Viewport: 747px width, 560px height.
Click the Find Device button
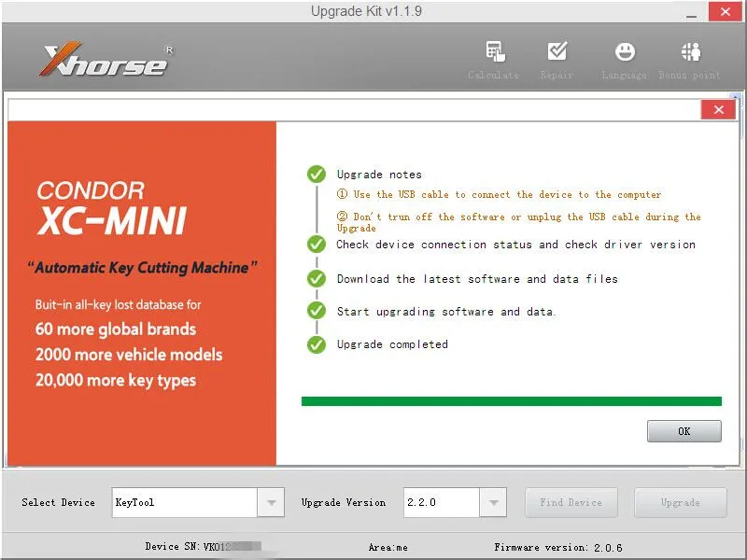coord(571,502)
